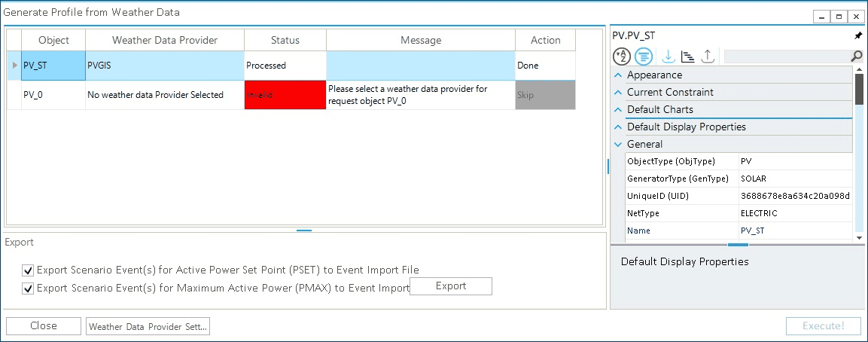Sort by Weather Data Provider column header
868x342 pixels.
[165, 40]
